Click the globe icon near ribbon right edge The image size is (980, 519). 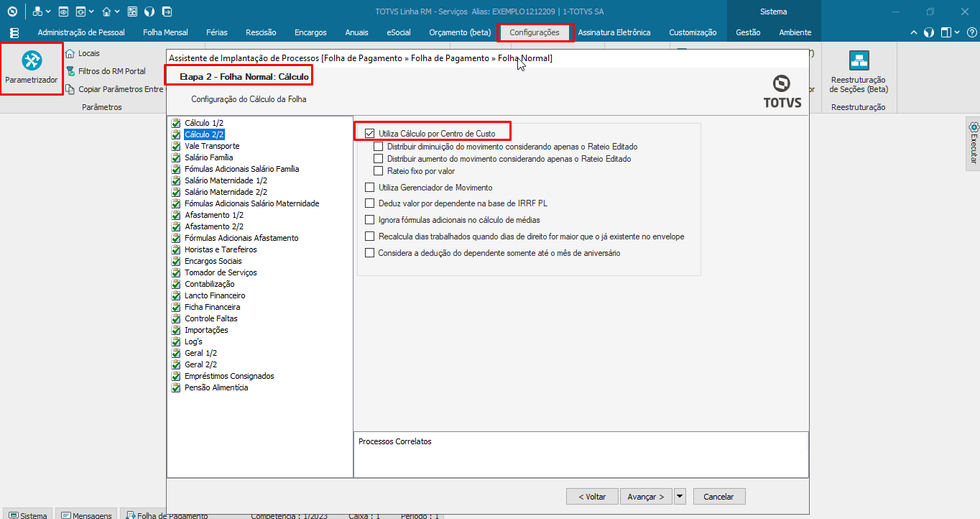click(929, 32)
